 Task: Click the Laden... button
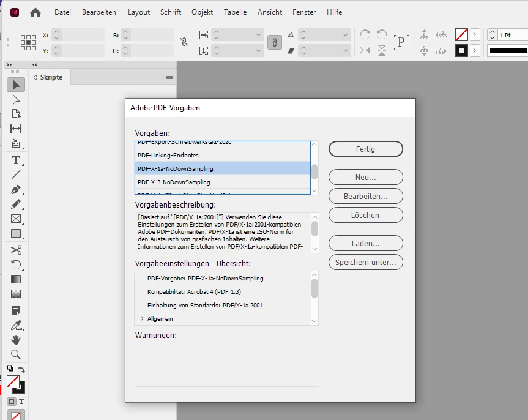(x=366, y=244)
